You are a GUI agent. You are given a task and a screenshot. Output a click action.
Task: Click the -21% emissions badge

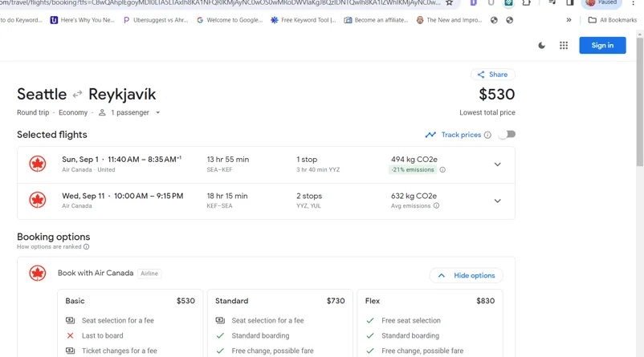tap(413, 170)
